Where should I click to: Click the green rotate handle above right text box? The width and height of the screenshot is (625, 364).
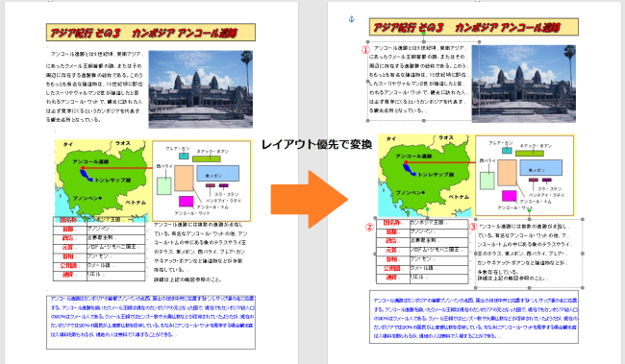(x=423, y=34)
